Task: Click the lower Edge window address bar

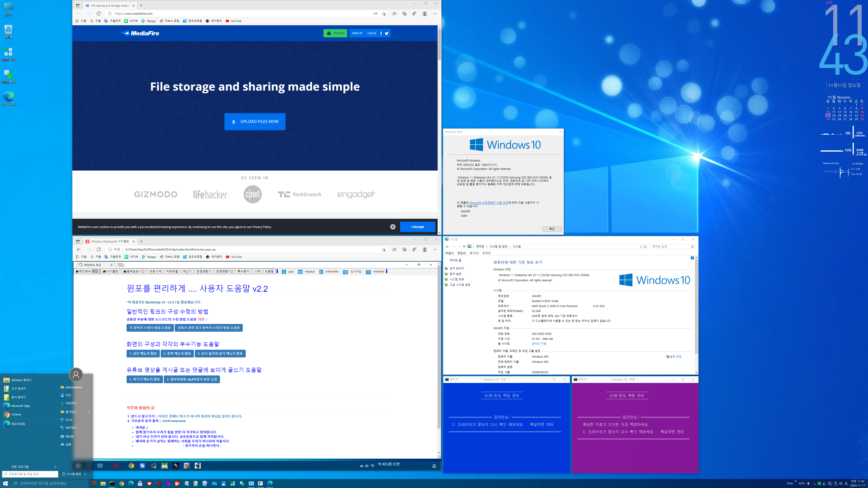Action: point(246,250)
